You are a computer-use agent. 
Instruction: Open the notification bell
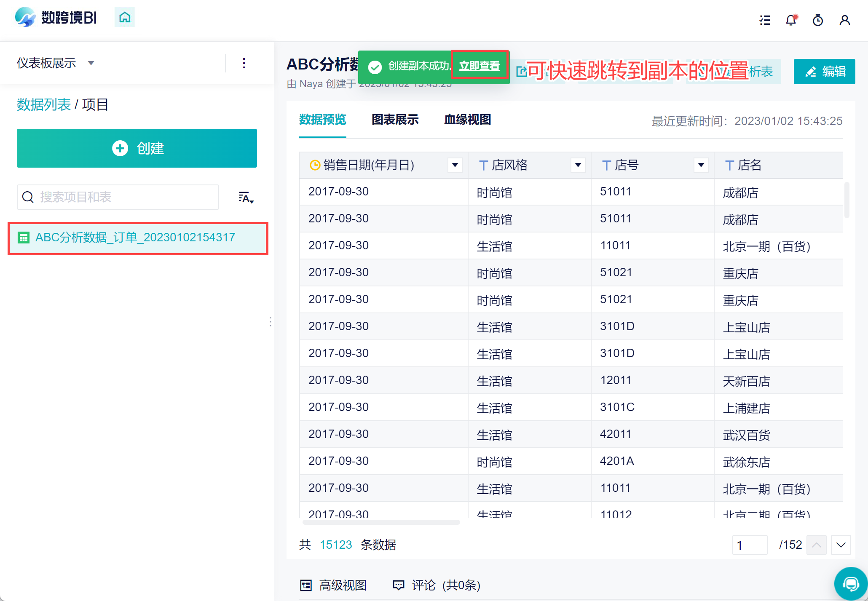[x=791, y=20]
